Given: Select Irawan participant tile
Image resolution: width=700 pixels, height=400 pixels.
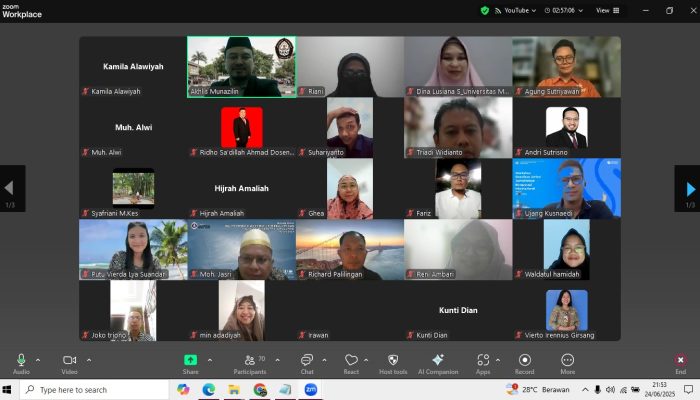Looking at the screenshot, I should click(x=350, y=310).
